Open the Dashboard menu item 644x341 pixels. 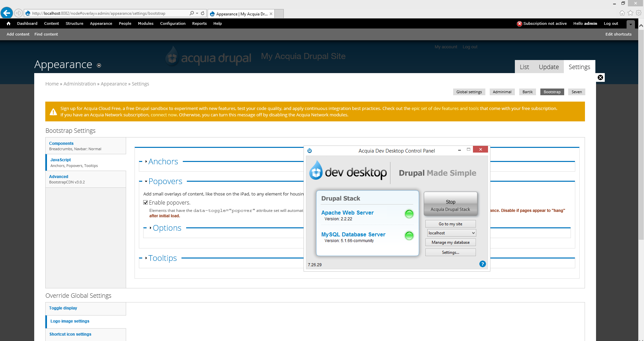click(27, 23)
